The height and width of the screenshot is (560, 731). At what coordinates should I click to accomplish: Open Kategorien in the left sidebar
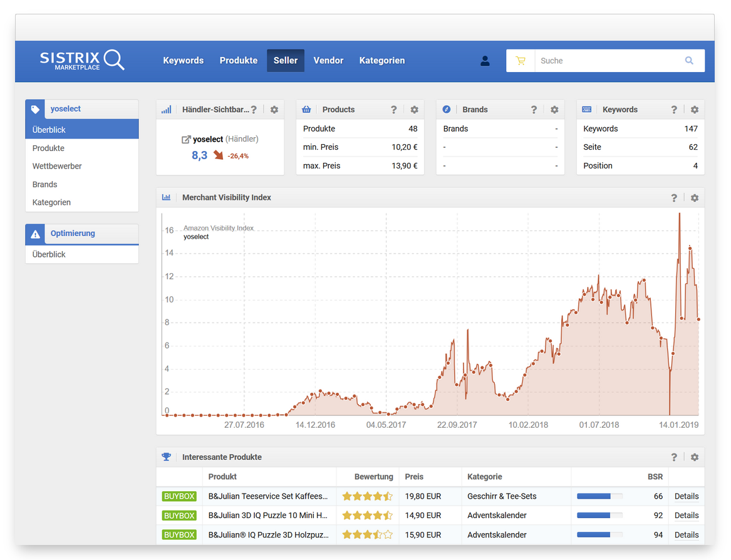coord(51,202)
